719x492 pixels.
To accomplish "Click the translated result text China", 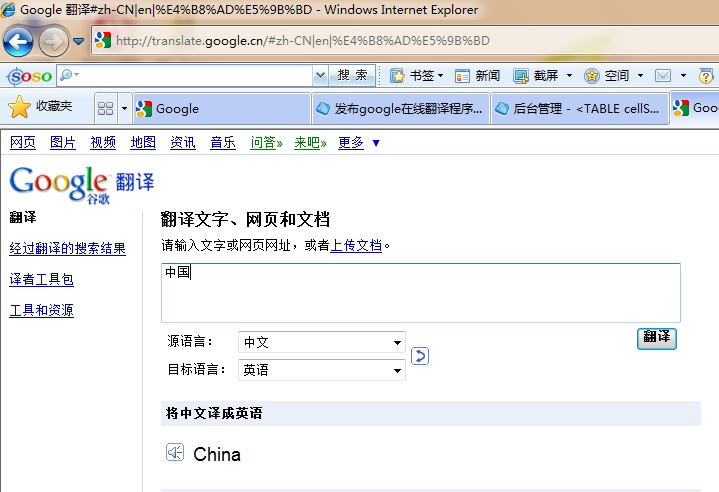I will pyautogui.click(x=217, y=454).
